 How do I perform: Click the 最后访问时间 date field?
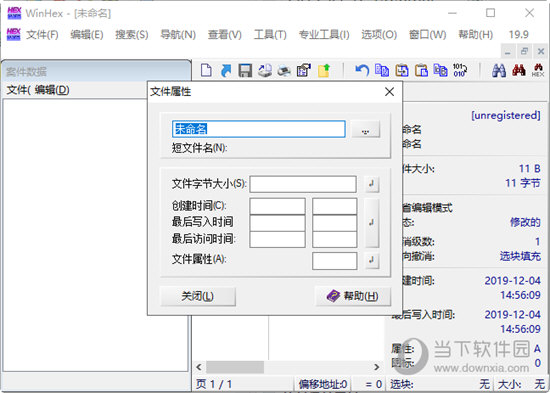[x=277, y=239]
